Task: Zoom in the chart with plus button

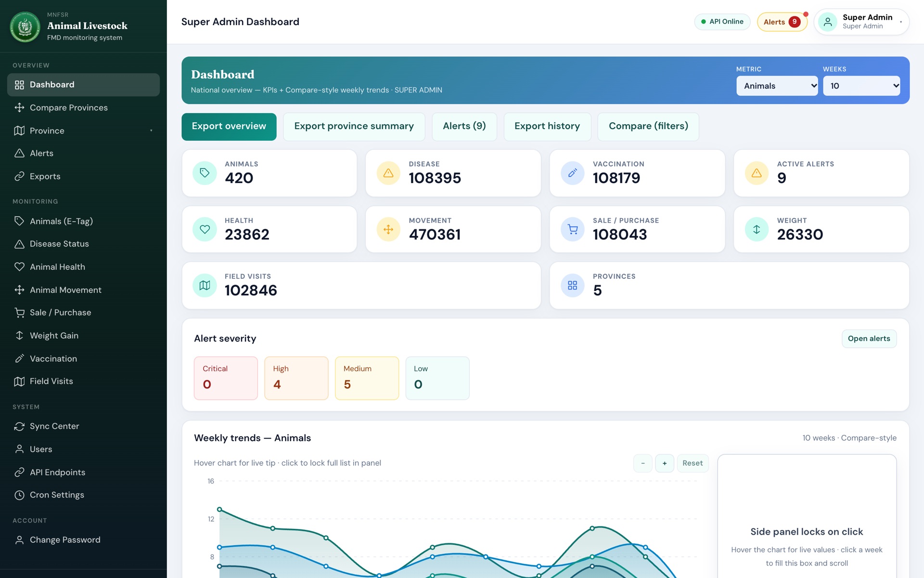Action: (x=665, y=463)
